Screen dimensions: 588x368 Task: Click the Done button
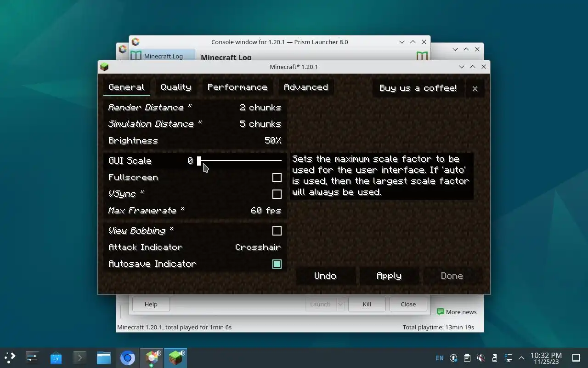point(452,276)
